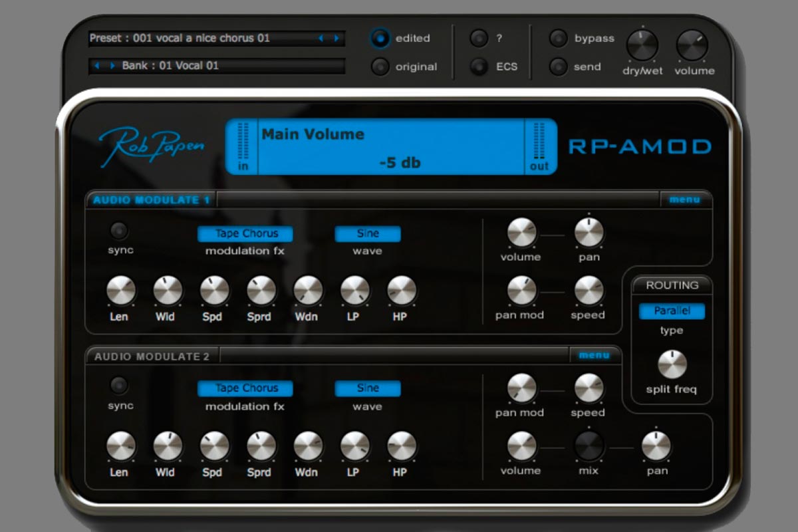Click the Wdn knob in Modulate 2
Image resolution: width=798 pixels, height=532 pixels.
(x=308, y=446)
